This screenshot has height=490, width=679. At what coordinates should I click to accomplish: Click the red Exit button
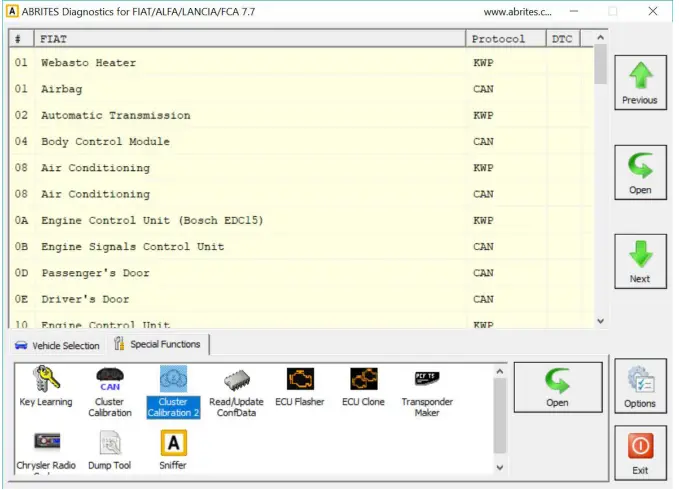coord(640,453)
